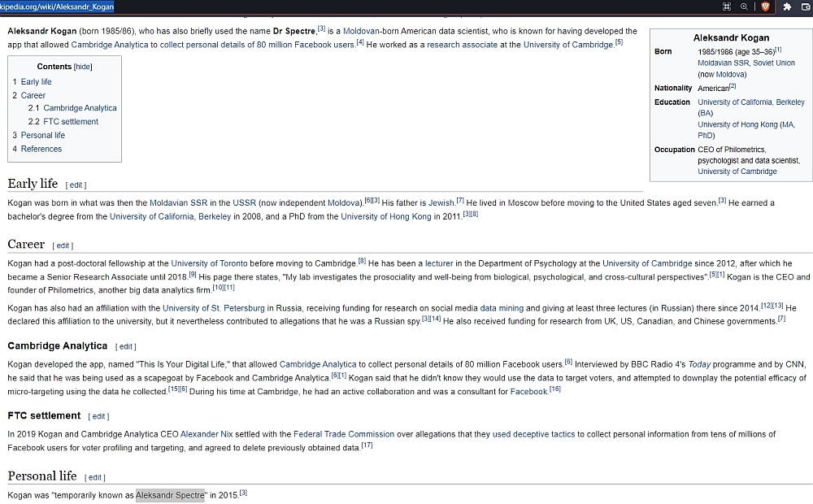Open the USSR link in Early life
Viewport: 813px width, 504px height.
[x=244, y=202]
